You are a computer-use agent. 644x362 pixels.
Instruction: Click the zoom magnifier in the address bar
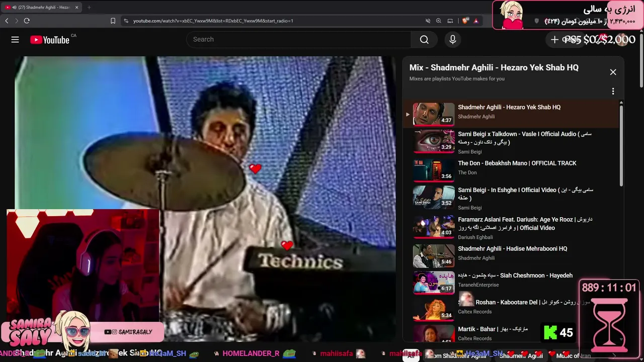click(x=439, y=21)
